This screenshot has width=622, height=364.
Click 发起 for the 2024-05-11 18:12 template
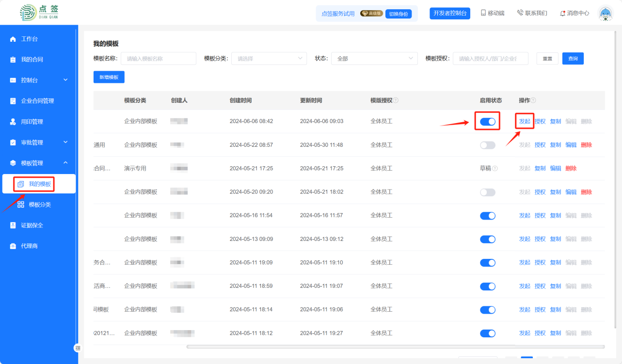point(525,333)
